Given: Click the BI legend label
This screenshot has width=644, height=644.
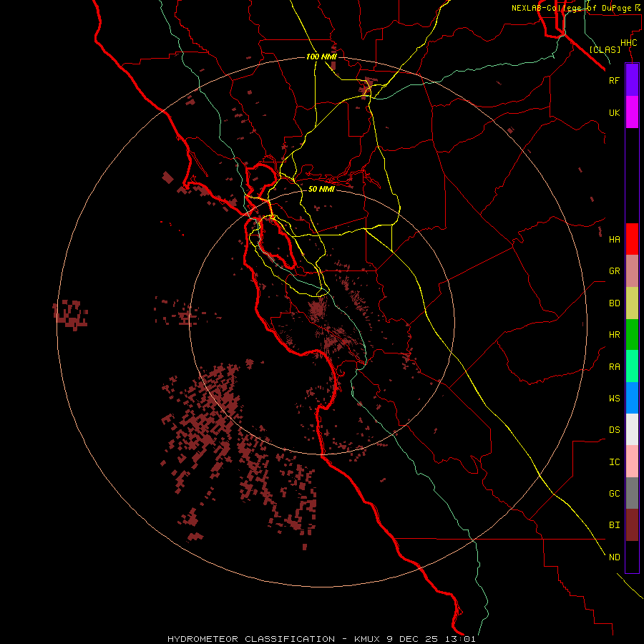Looking at the screenshot, I should point(614,525).
